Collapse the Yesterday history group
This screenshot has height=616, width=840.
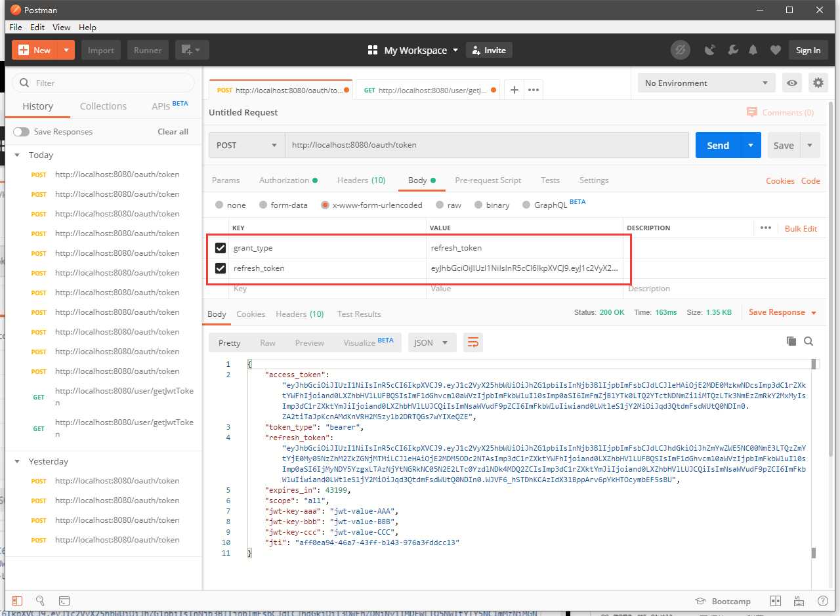(18, 462)
